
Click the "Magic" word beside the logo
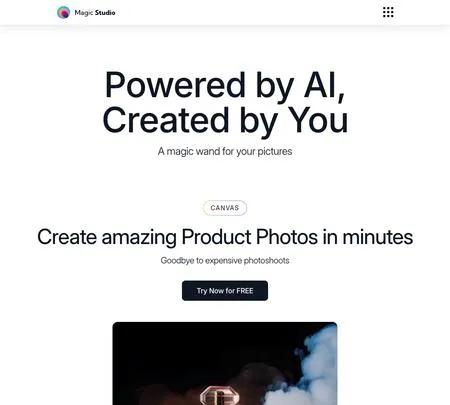[x=84, y=13]
